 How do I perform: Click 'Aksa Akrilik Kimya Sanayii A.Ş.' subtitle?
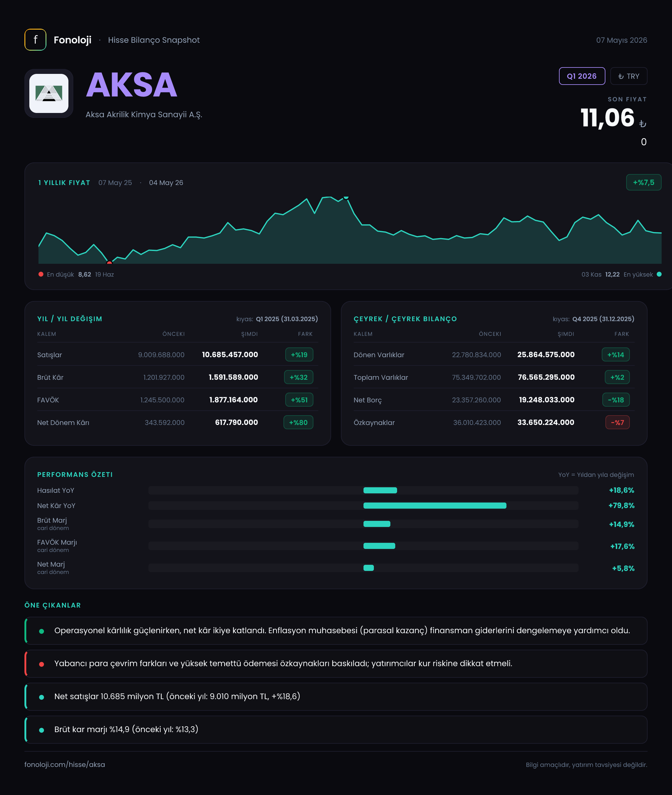(144, 114)
